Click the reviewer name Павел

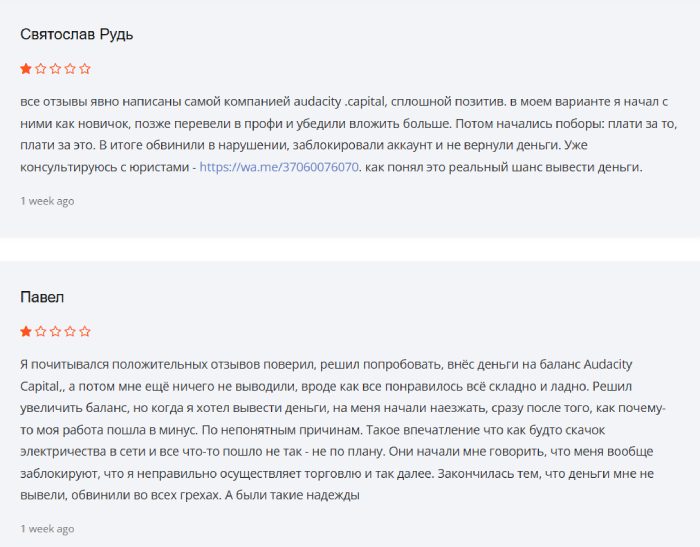pos(42,297)
